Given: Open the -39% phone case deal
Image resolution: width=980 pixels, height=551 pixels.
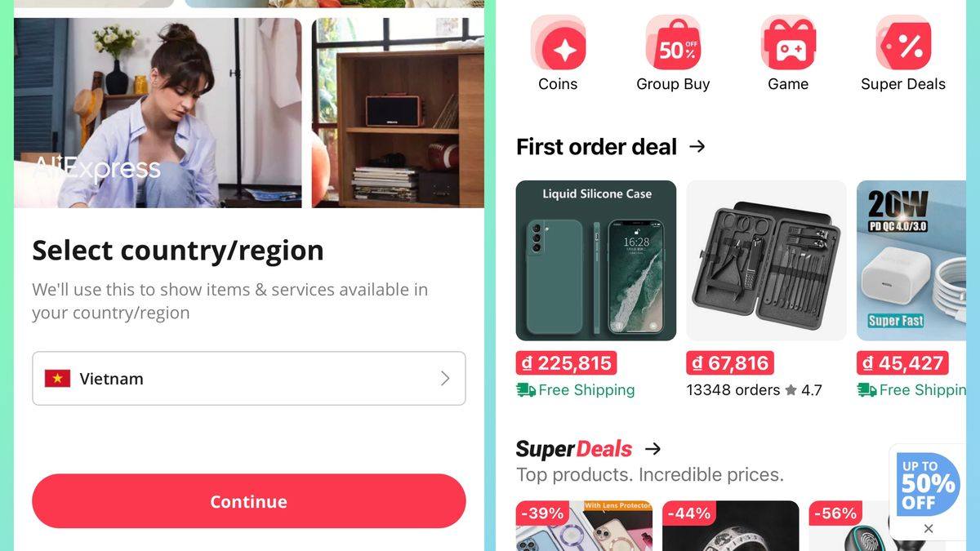Looking at the screenshot, I should [x=584, y=526].
